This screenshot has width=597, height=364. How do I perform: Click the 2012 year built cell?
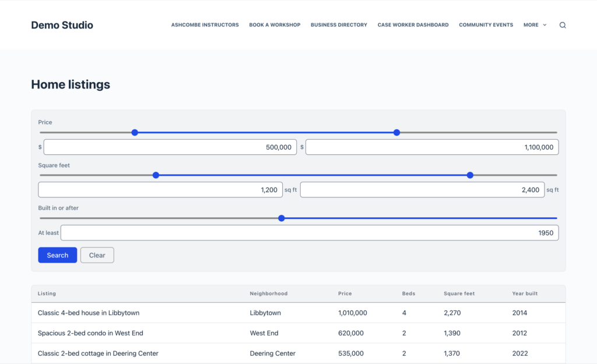pos(519,333)
